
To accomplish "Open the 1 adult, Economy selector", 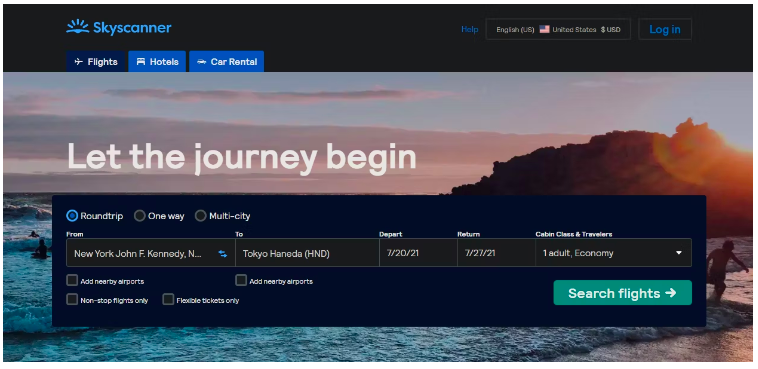I will [x=613, y=253].
